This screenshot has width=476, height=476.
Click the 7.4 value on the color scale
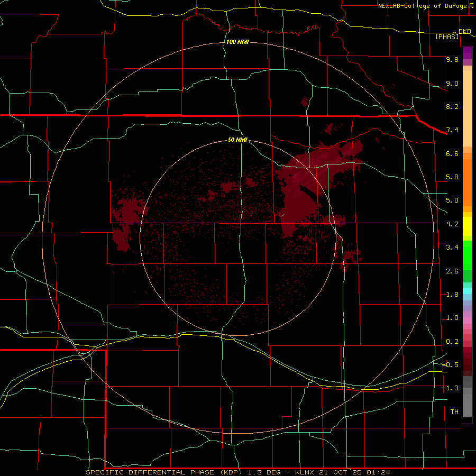(x=452, y=130)
